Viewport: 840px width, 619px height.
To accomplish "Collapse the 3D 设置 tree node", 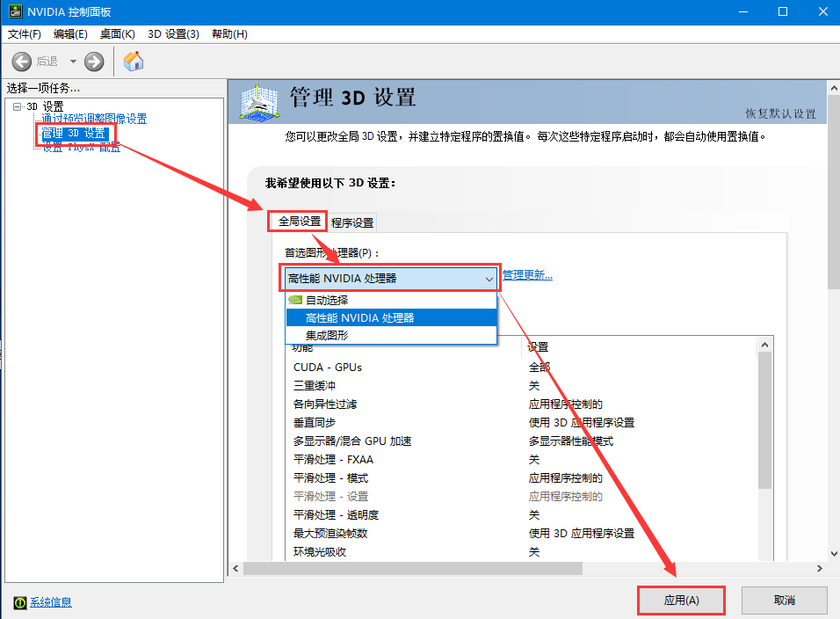I will 18,106.
